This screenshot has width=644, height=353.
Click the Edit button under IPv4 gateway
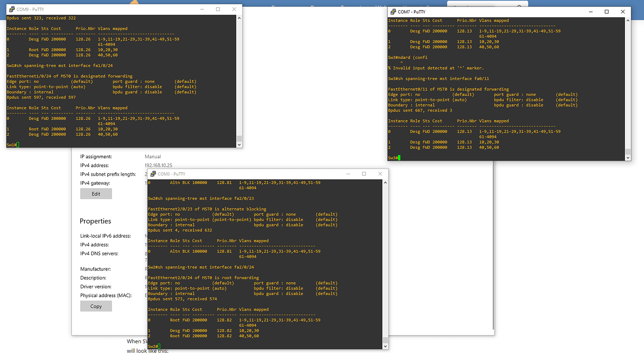[x=96, y=193]
